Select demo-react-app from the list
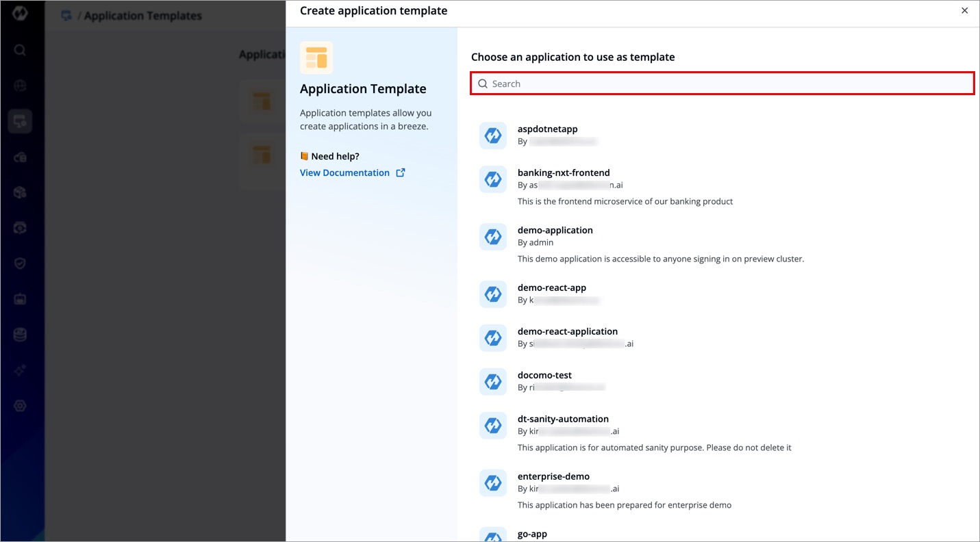 [x=551, y=288]
